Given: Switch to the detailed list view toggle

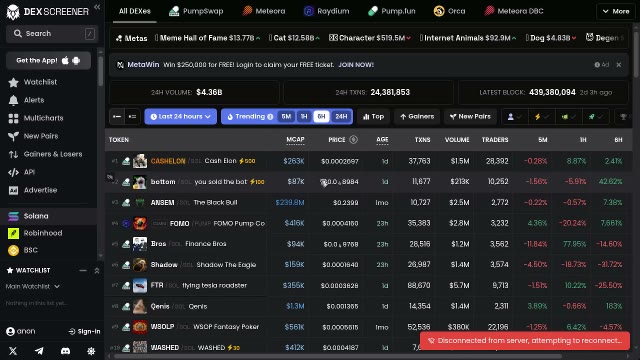Looking at the screenshot, I should pyautogui.click(x=132, y=117).
